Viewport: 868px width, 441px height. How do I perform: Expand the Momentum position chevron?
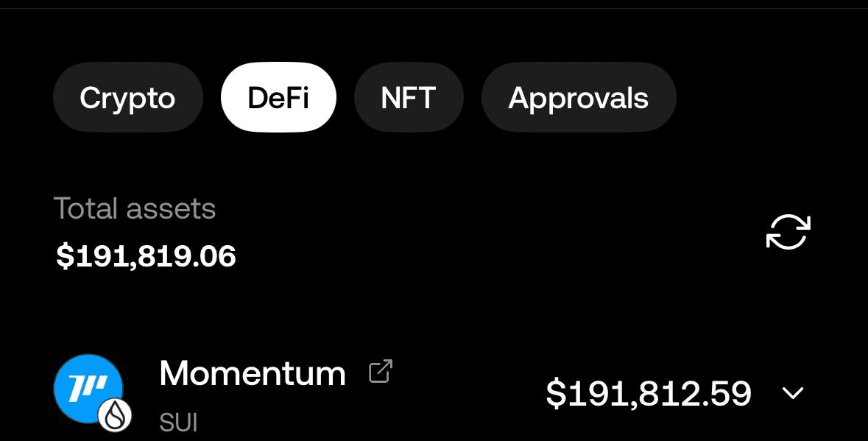[793, 393]
